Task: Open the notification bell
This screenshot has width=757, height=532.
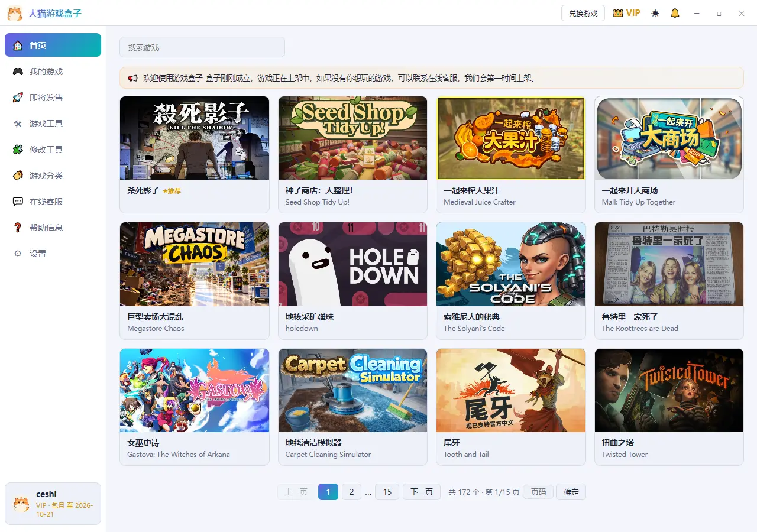Action: pyautogui.click(x=675, y=13)
